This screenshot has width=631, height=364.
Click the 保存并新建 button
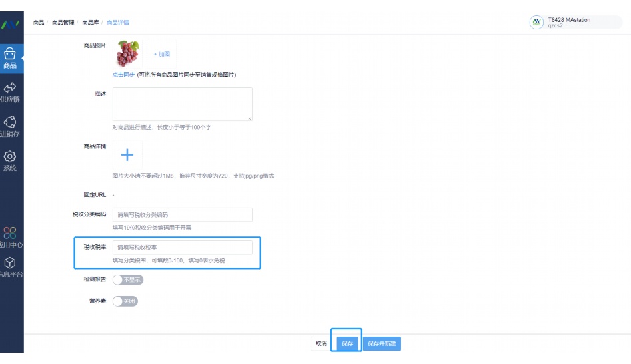[382, 343]
